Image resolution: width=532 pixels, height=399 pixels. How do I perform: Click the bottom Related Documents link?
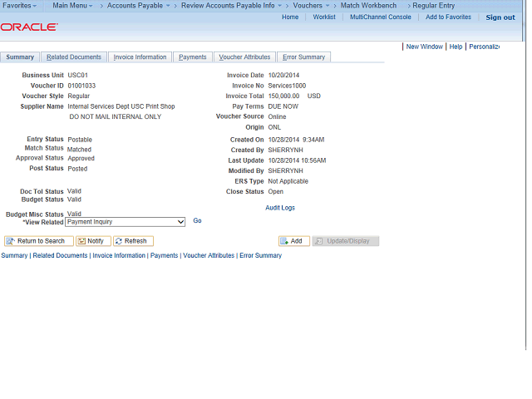(60, 255)
